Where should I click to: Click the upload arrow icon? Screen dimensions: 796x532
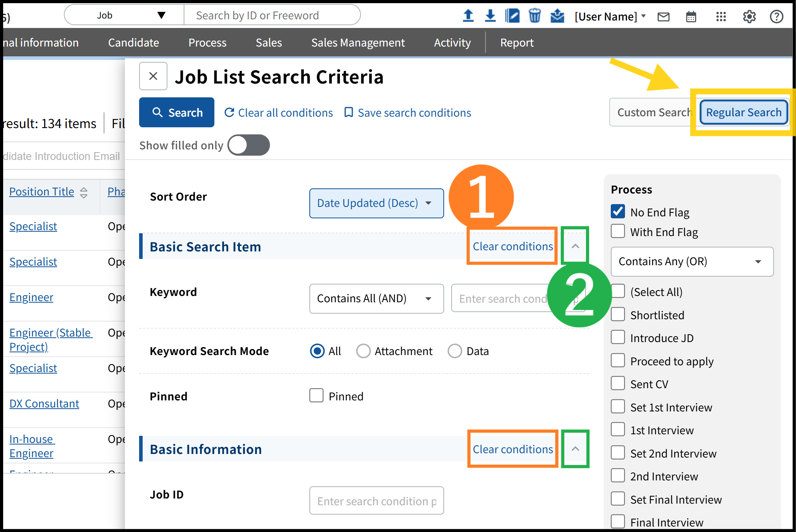(468, 16)
